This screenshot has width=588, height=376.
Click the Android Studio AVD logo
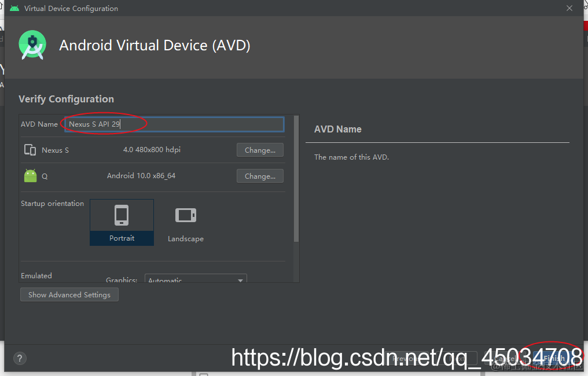point(32,45)
